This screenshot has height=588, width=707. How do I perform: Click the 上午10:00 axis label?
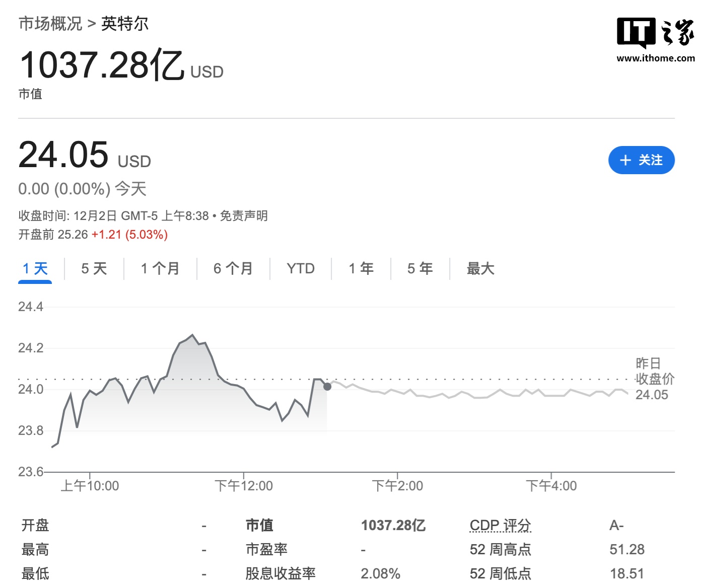[x=90, y=486]
